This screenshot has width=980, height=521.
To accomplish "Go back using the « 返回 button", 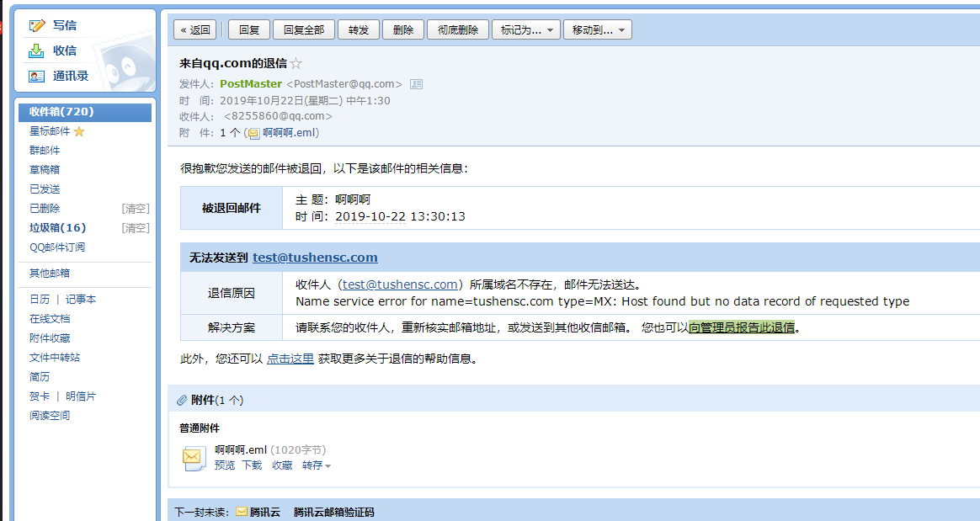I will [x=195, y=30].
